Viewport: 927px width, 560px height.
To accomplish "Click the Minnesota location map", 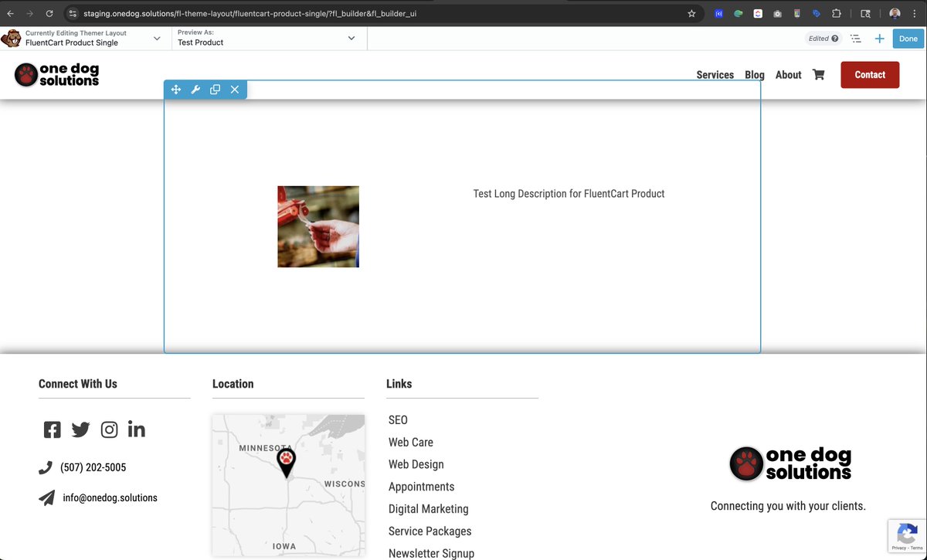I will [x=288, y=485].
